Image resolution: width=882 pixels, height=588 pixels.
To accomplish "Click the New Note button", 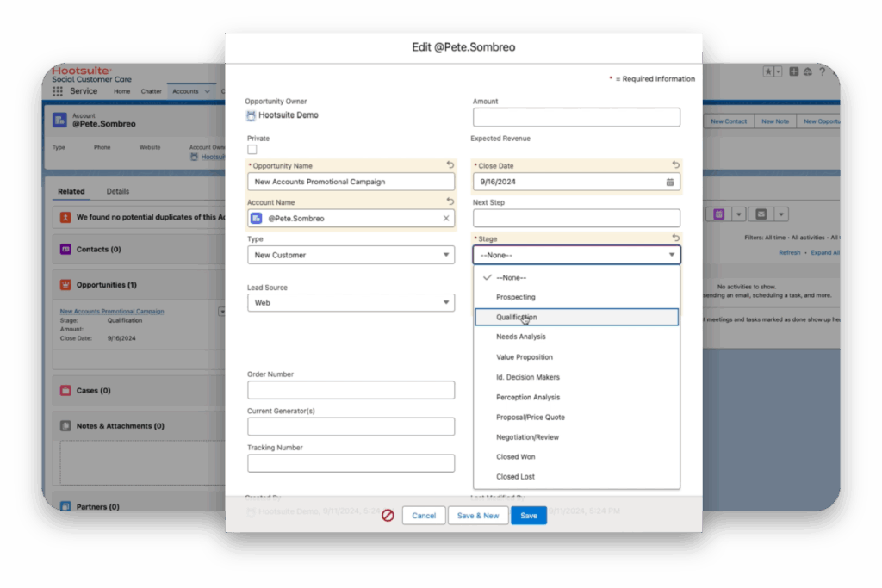I will [774, 121].
